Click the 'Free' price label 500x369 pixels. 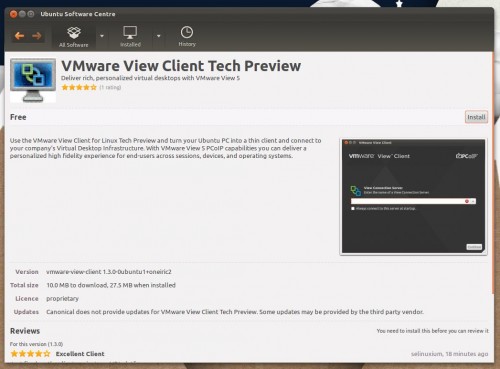tap(18, 117)
